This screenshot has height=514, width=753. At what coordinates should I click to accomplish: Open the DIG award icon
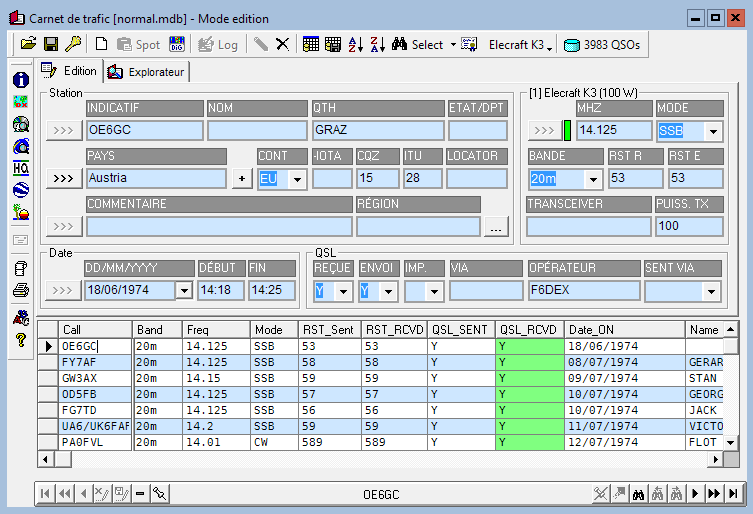click(x=177, y=44)
